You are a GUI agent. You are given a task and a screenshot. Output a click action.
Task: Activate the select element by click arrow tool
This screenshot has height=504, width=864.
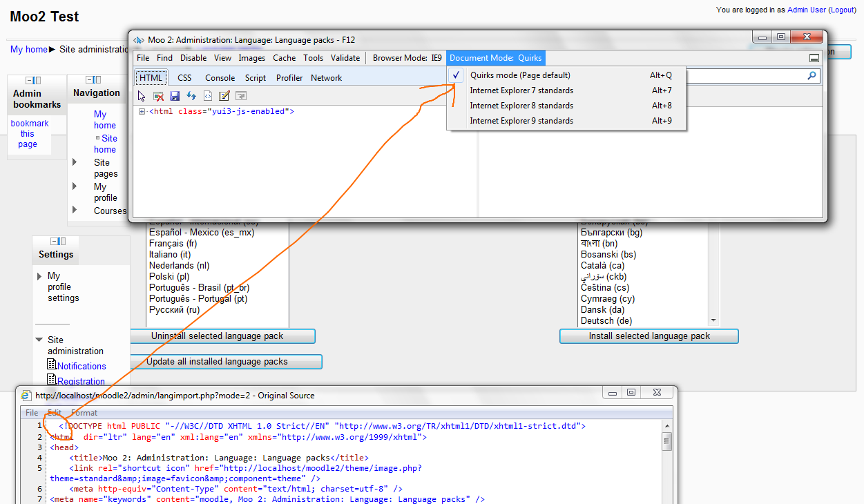coord(142,96)
